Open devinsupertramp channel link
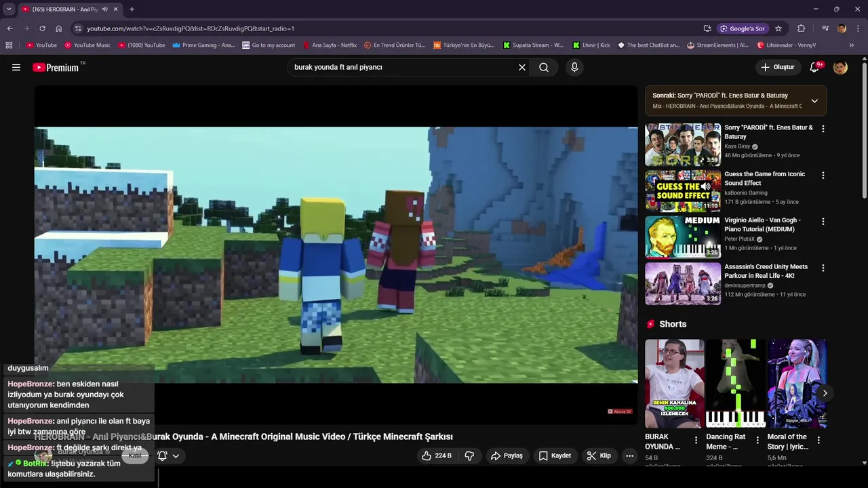868x488 pixels. pyautogui.click(x=745, y=285)
